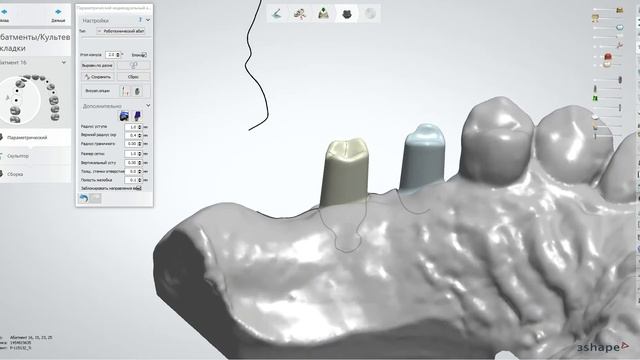Click the stepper on Радиус уступа field
This screenshot has width=640, height=360.
[x=140, y=127]
